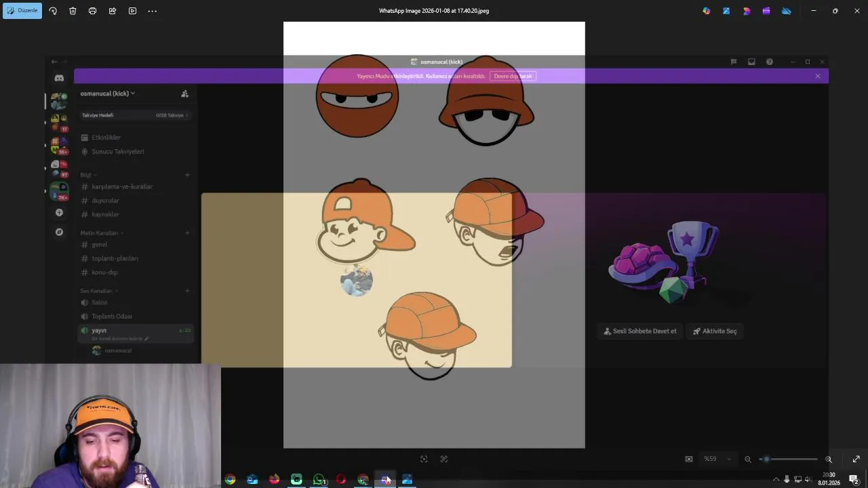Show hidden tray icons with the chevron
Image resolution: width=868 pixels, height=488 pixels.
tap(776, 480)
